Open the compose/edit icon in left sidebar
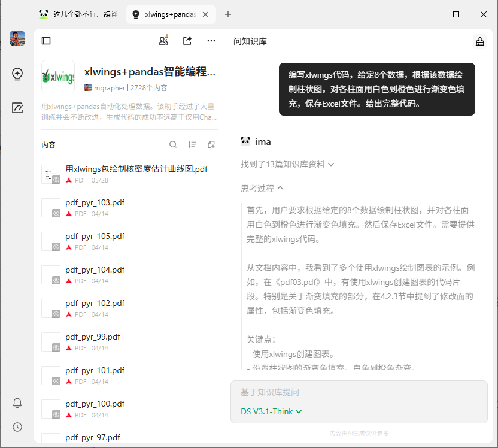 [x=17, y=108]
